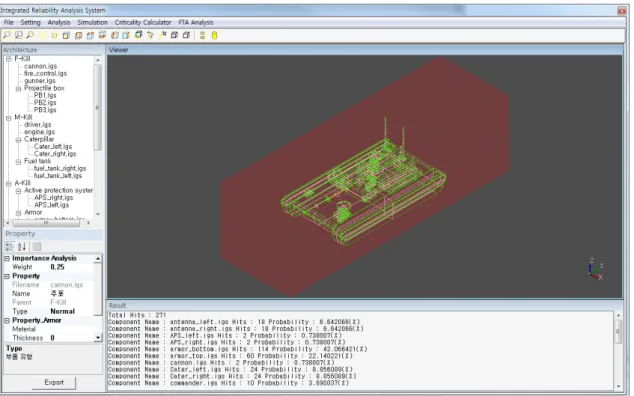
Task: Click the first gray wireframe cube icon
Action: pos(174,36)
